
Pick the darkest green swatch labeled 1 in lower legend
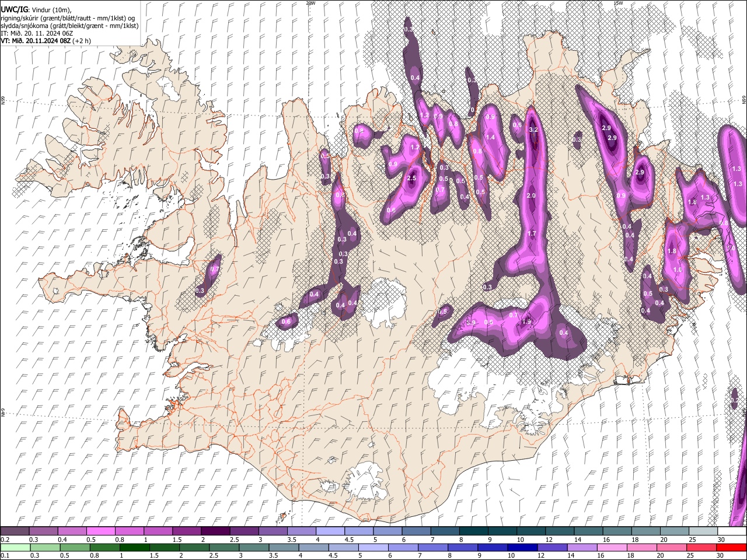[x=134, y=548]
